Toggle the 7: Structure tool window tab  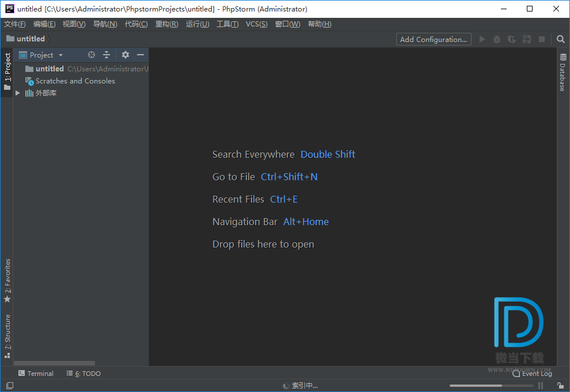click(x=7, y=336)
